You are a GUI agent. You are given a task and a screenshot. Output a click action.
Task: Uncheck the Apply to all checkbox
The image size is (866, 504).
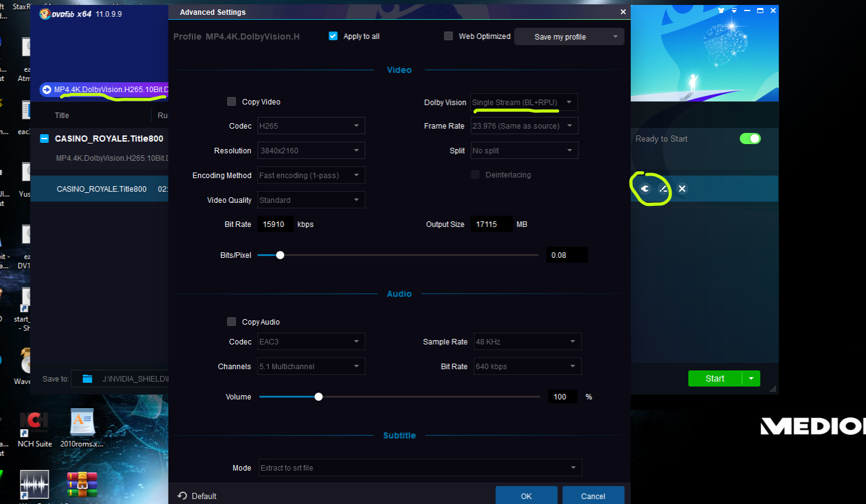pyautogui.click(x=333, y=36)
